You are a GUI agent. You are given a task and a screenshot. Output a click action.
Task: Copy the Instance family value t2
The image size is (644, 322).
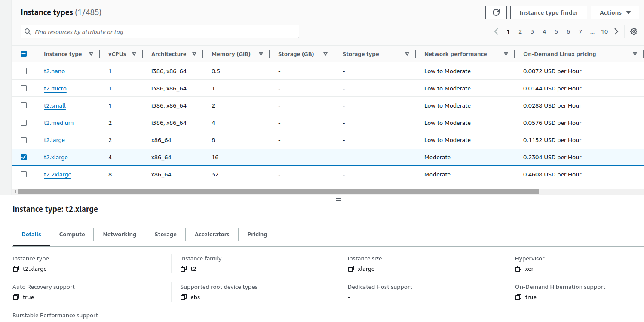point(184,269)
